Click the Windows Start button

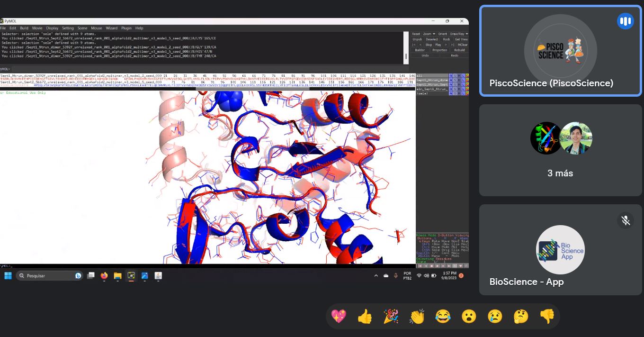pos(8,275)
